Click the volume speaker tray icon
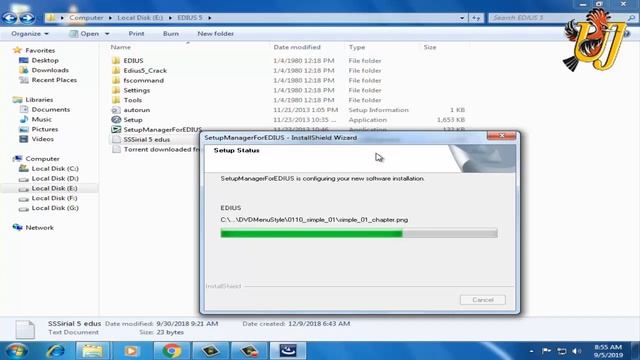This screenshot has height=360, width=640. point(576,351)
